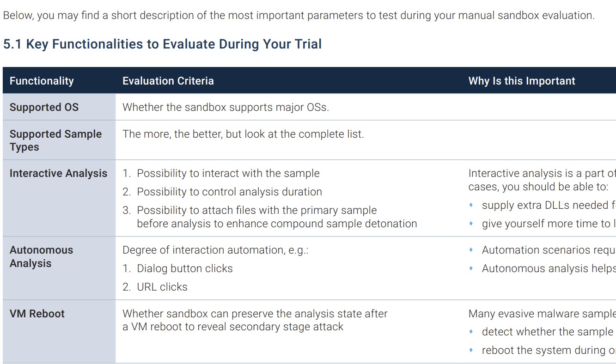The image size is (616, 364).
Task: Select the Functionality column header
Action: 42,81
